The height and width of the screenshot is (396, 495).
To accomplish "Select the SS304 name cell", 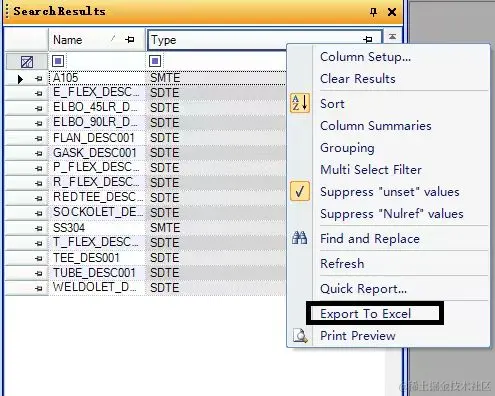I will [x=97, y=228].
